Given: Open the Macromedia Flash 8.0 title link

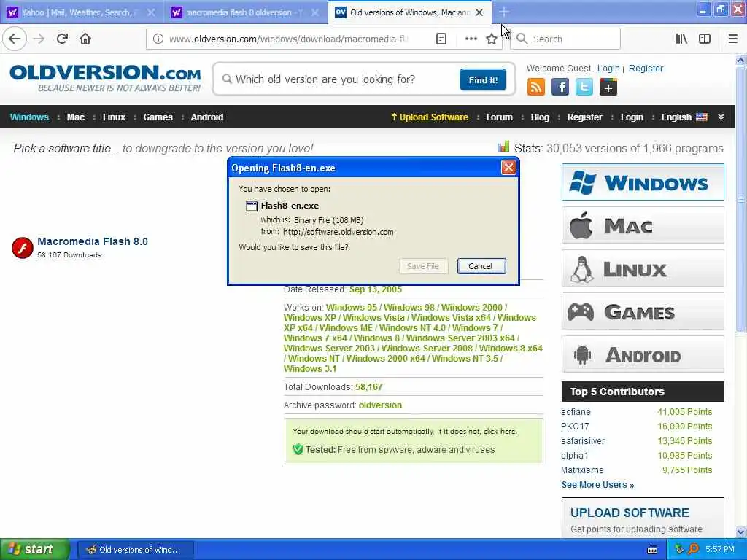Looking at the screenshot, I should pos(93,241).
